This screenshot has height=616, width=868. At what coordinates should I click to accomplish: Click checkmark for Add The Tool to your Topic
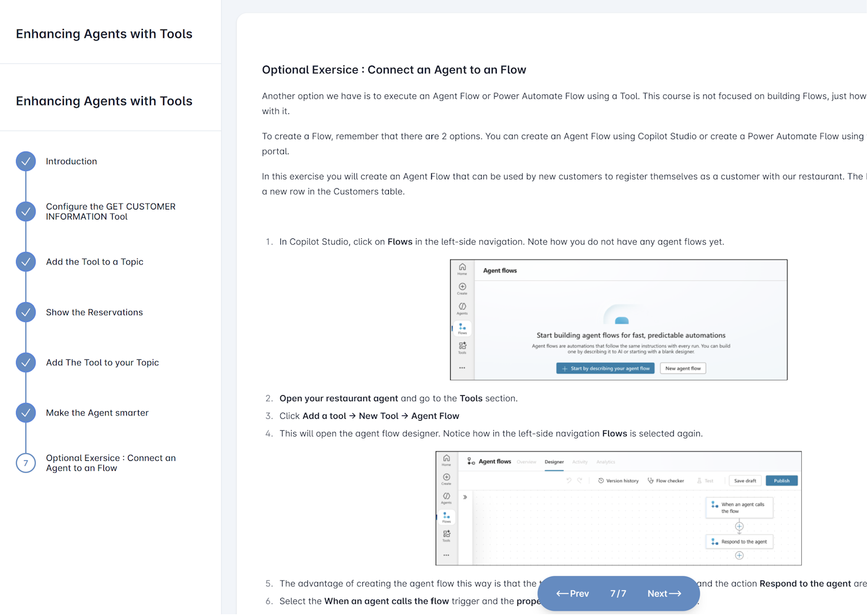(25, 362)
